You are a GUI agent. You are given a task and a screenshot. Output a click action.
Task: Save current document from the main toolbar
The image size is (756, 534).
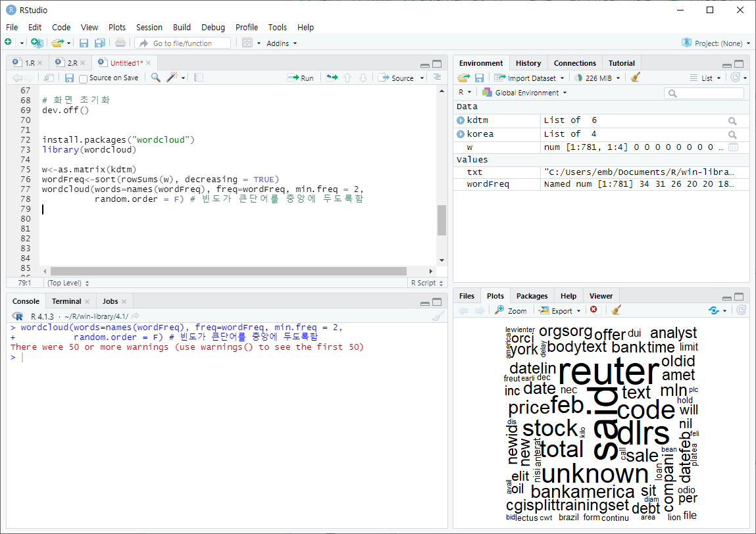(84, 43)
